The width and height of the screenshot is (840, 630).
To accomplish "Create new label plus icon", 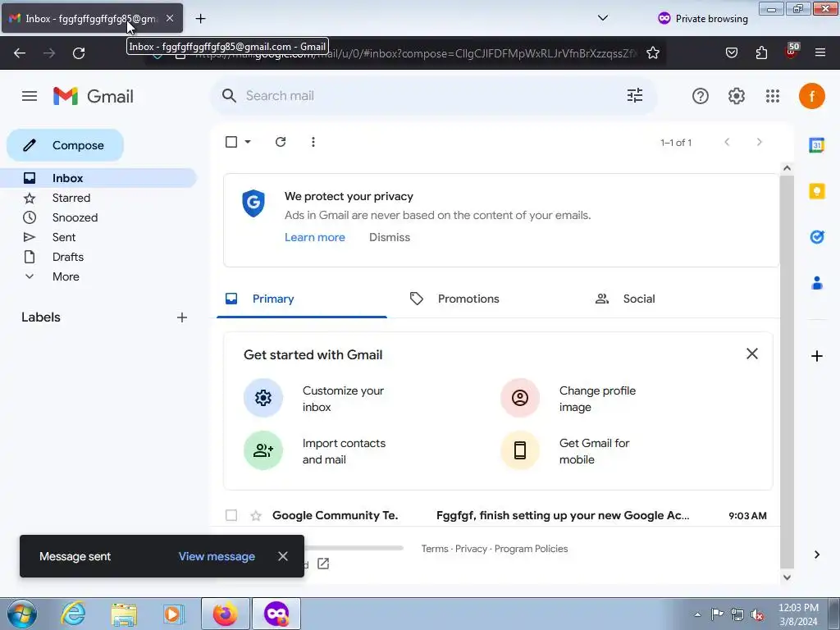I will tap(182, 317).
